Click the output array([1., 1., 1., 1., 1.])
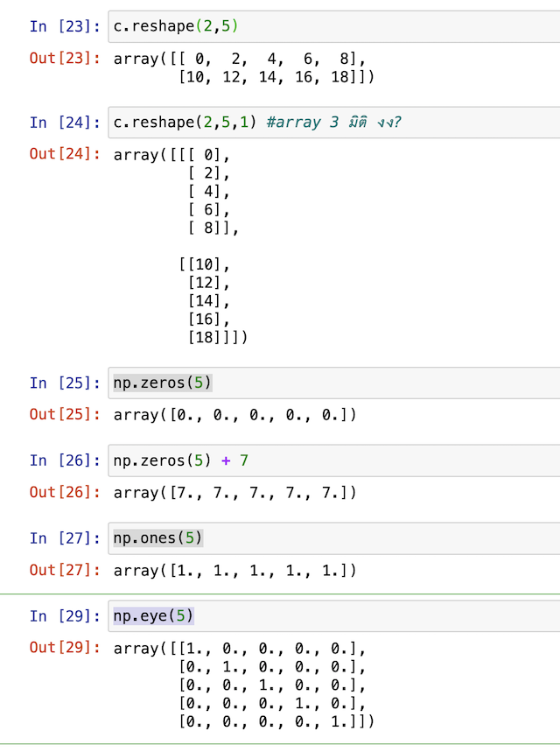560x752 pixels. 234,570
